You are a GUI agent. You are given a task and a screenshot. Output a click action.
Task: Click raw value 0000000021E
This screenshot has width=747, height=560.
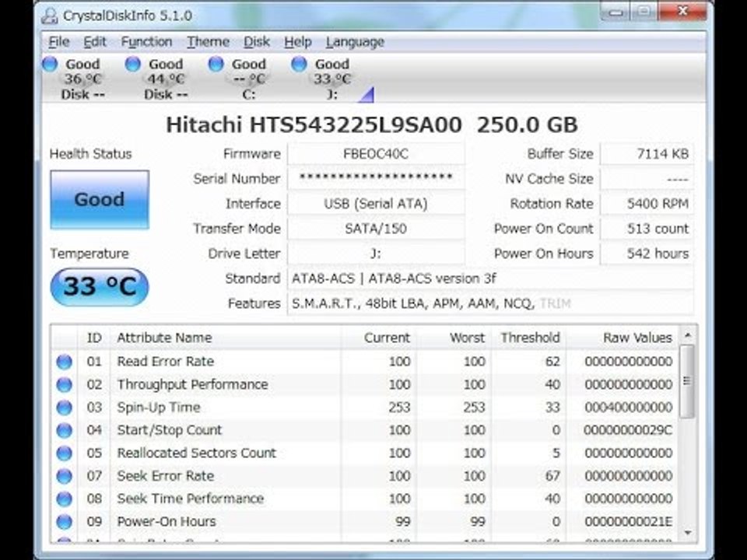point(629,522)
